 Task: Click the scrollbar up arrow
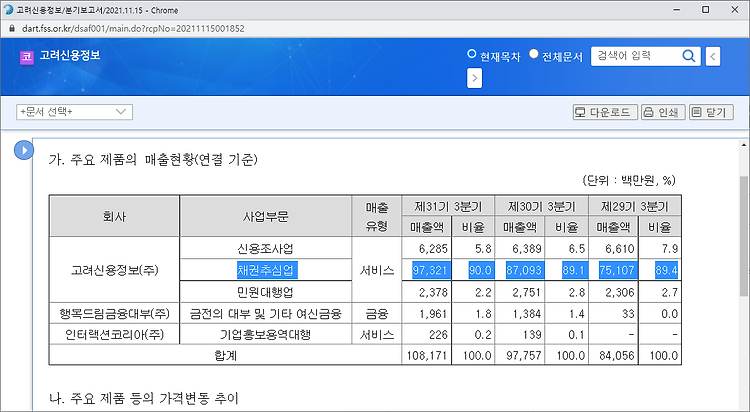click(x=744, y=145)
